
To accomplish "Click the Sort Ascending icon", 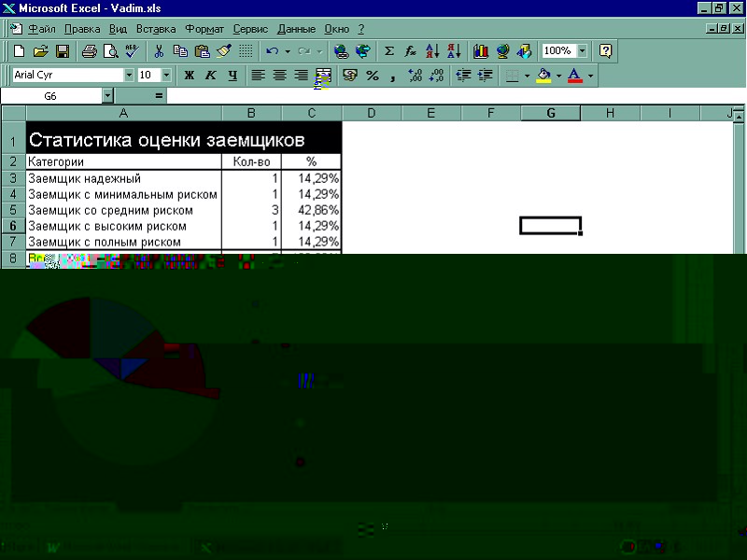I will 432,51.
